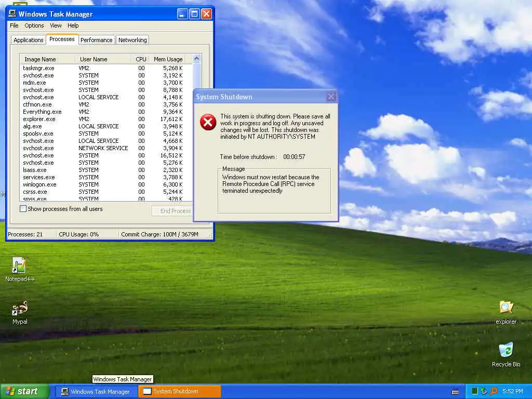Open the Options menu in Task Manager
This screenshot has height=399, width=532.
pos(34,25)
